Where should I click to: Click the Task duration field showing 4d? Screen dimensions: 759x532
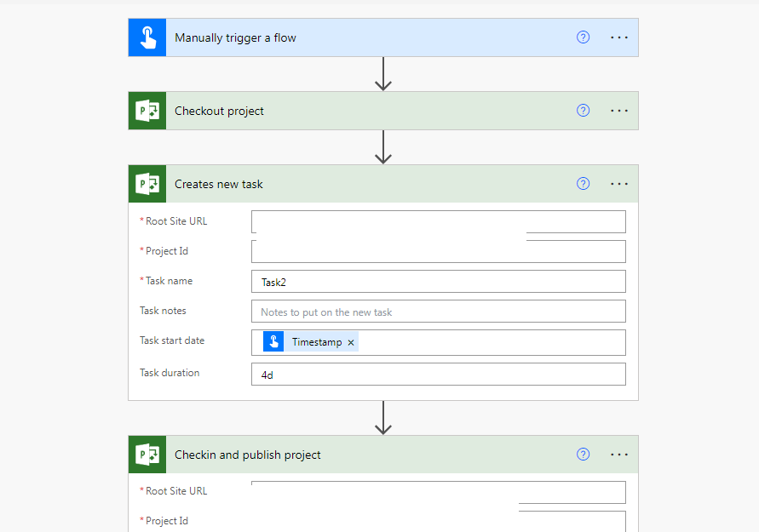click(438, 373)
